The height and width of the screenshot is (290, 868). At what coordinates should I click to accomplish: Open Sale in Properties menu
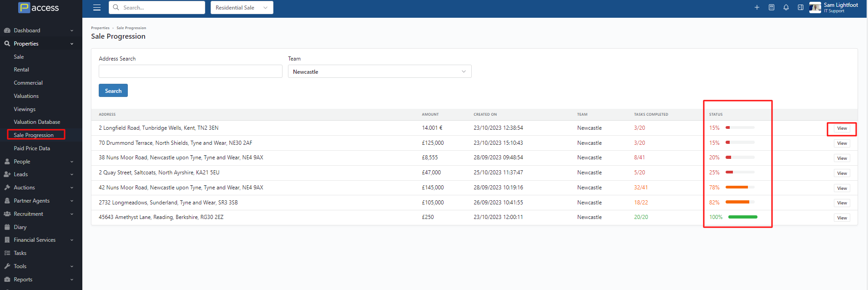(x=19, y=57)
